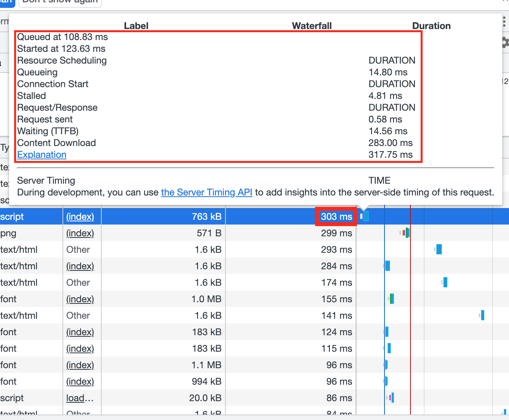
Task: Click the Explanation link in the timing popup
Action: tap(42, 155)
